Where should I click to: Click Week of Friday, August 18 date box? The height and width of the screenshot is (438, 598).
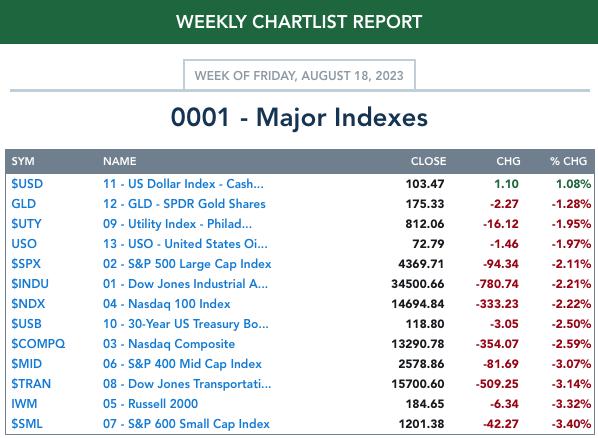[299, 75]
